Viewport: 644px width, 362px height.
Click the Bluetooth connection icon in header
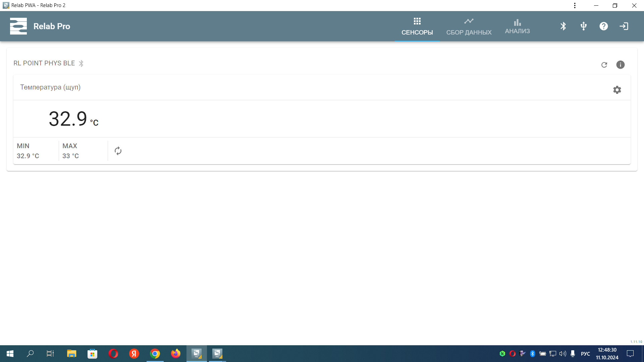(x=563, y=26)
